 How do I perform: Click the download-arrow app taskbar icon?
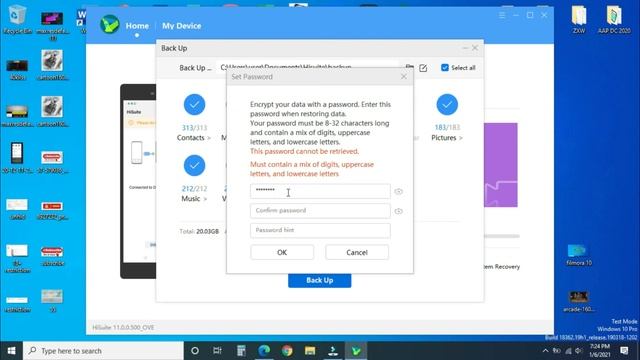click(333, 351)
